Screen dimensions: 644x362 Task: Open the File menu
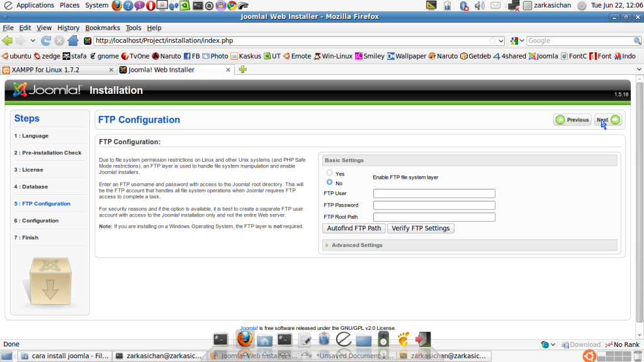click(8, 28)
